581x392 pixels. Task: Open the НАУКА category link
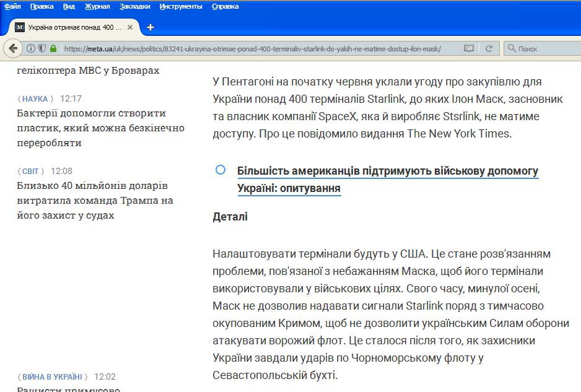click(35, 99)
